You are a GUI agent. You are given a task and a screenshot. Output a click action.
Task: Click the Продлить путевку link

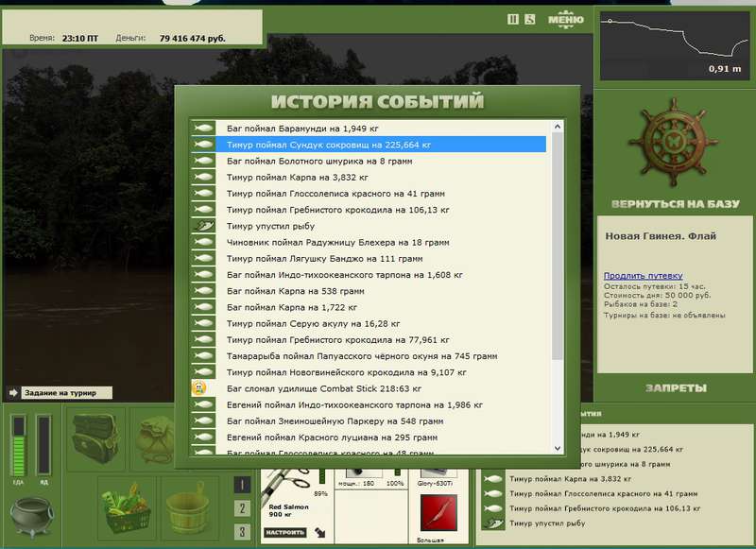click(644, 276)
